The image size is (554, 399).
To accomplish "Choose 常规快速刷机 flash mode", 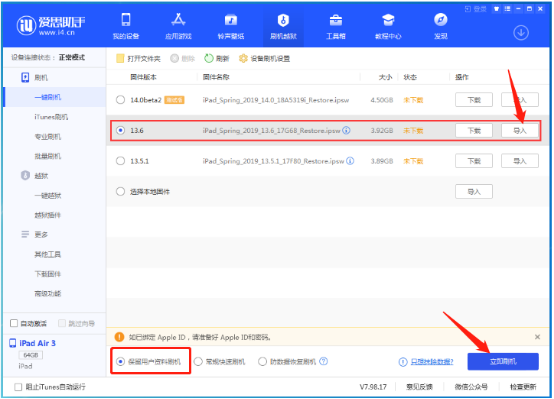I will 198,362.
